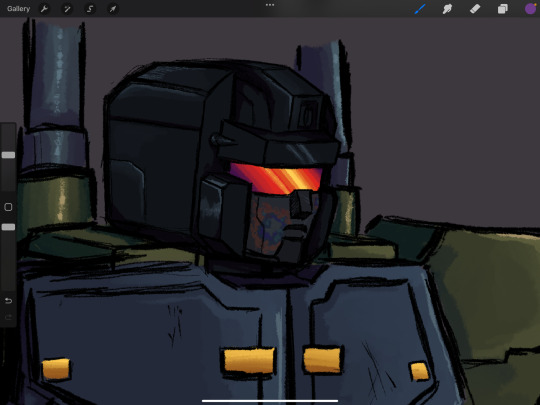The width and height of the screenshot is (540, 405).
Task: Open the Layers panel
Action: pyautogui.click(x=502, y=9)
